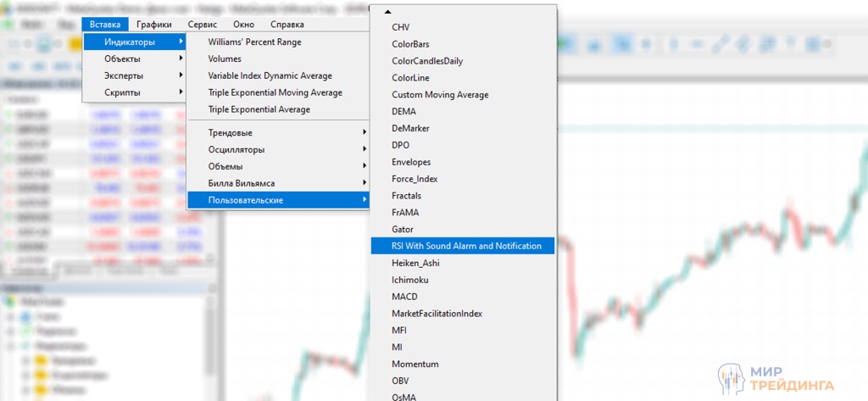The width and height of the screenshot is (868, 401).
Task: Select the Variable Index Dynamic Average item
Action: click(x=270, y=75)
